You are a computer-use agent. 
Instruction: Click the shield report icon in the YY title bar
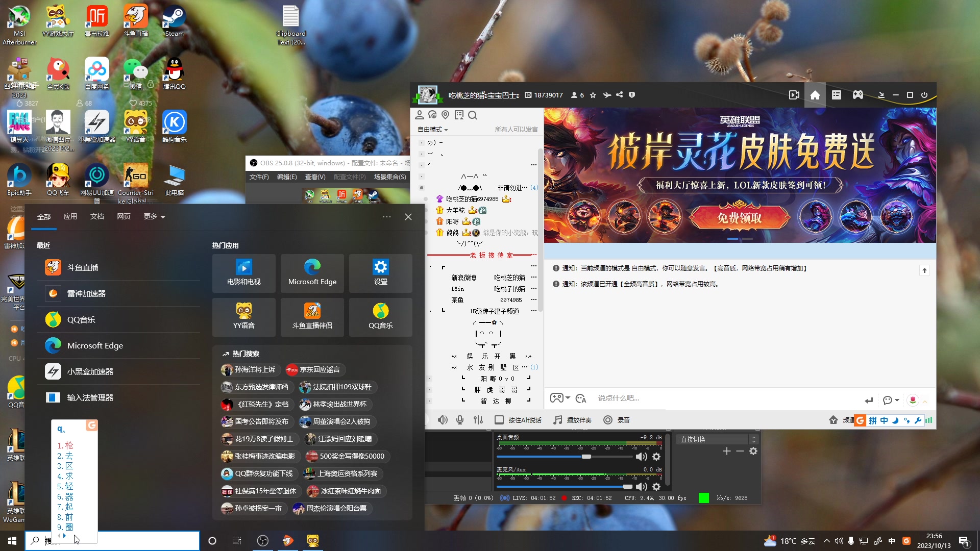coord(632,95)
